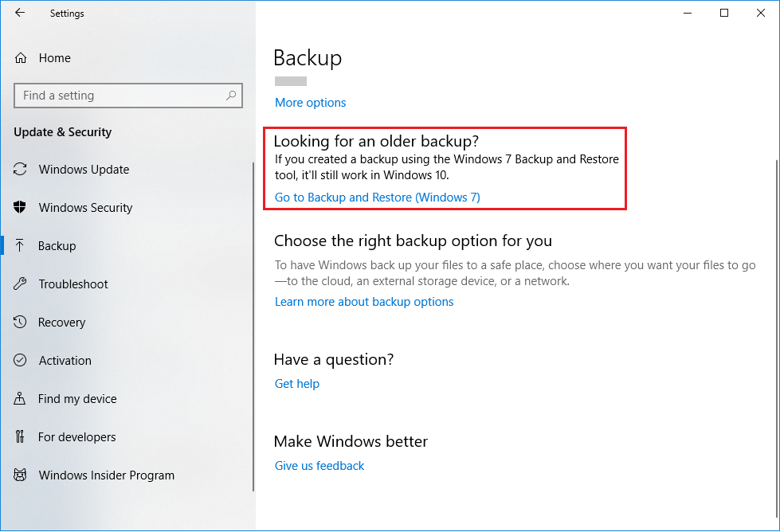Click Give us feedback

319,465
